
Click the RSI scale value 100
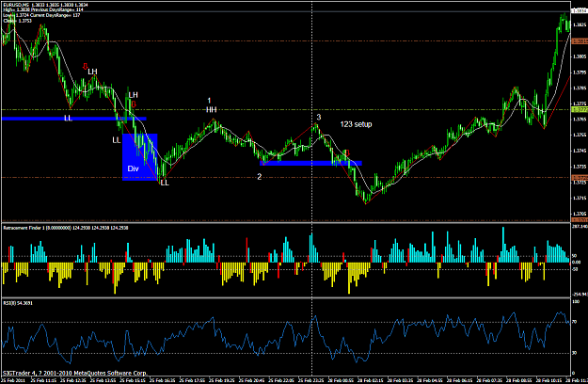575,301
